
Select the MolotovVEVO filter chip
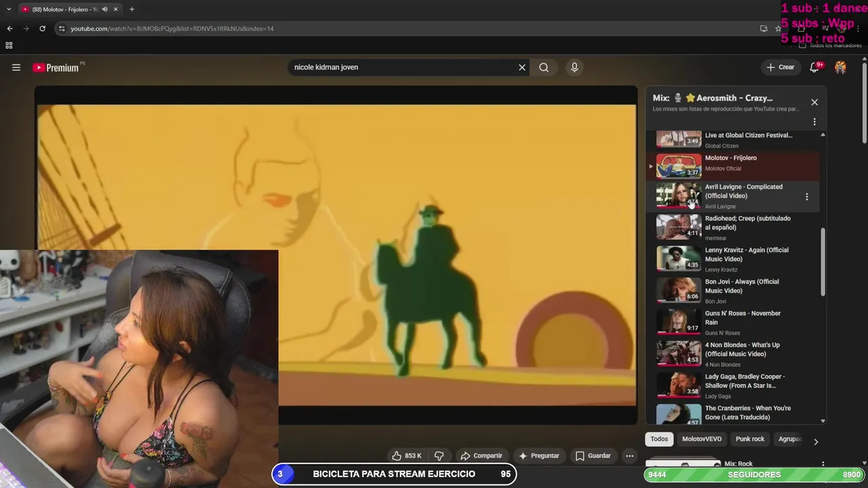(x=702, y=439)
